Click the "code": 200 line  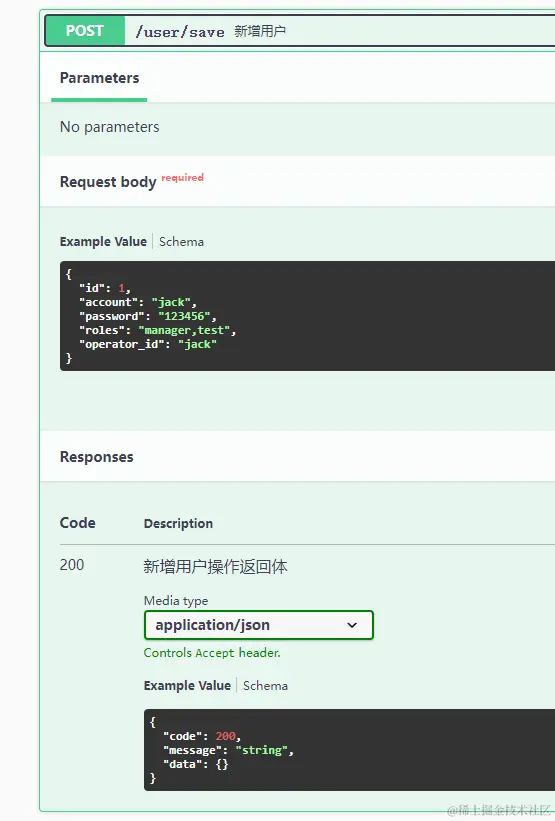202,736
